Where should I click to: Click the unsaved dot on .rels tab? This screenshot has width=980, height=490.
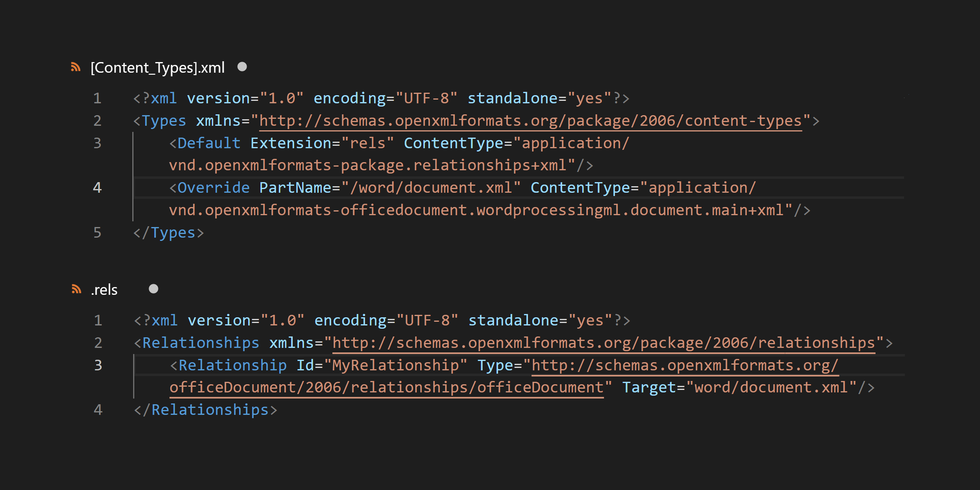tap(154, 289)
